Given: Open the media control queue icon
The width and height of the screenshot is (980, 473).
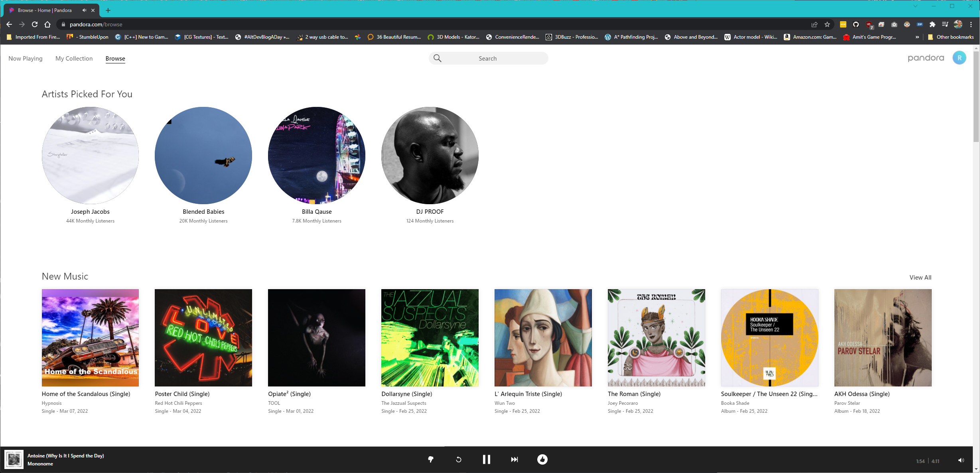Looking at the screenshot, I should coord(945,24).
